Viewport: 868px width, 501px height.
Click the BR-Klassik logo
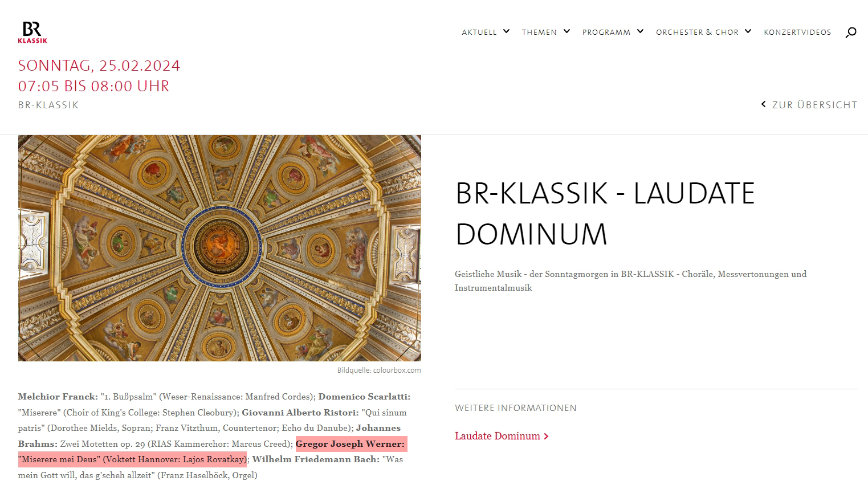pos(32,32)
